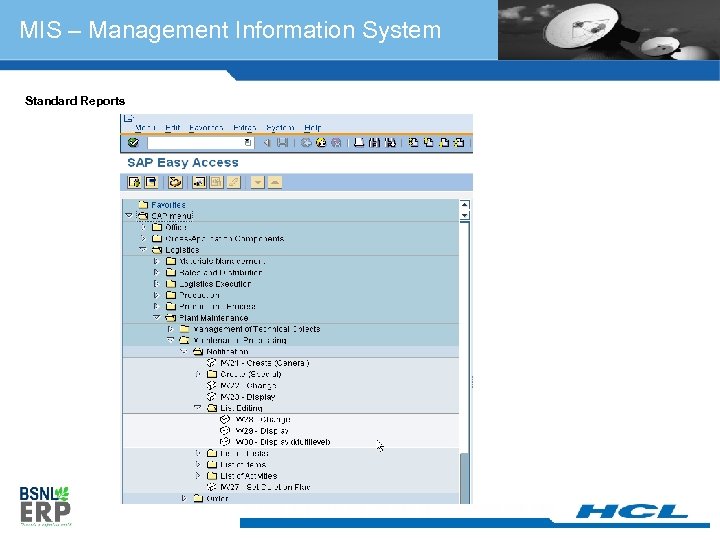Expand the Materials Management node
The image size is (720, 540).
click(x=157, y=261)
